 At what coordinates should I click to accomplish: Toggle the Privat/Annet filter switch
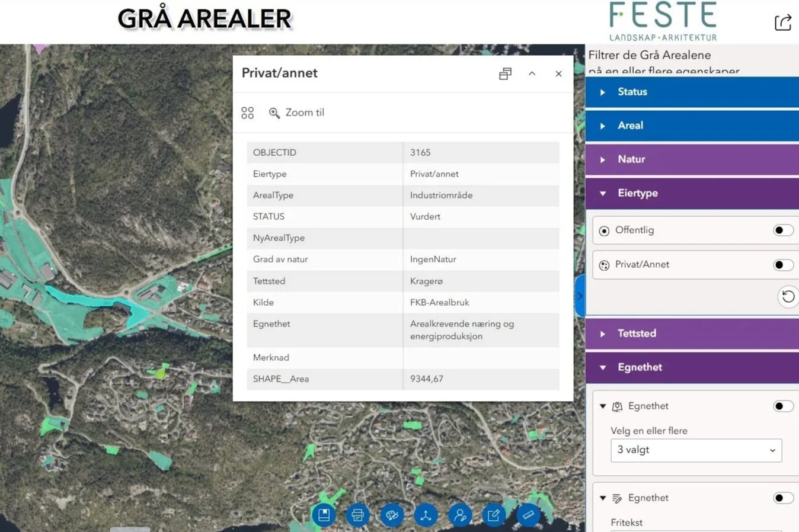784,265
